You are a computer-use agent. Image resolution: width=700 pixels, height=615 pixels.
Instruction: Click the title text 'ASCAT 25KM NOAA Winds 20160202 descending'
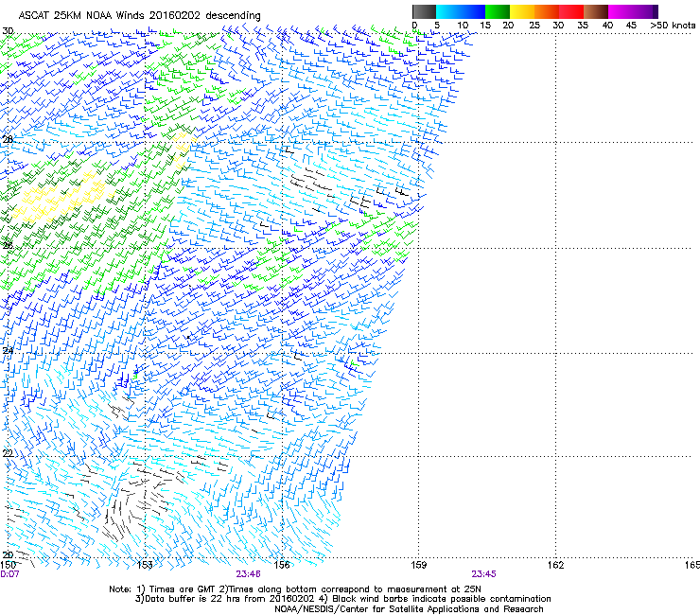coord(139,15)
